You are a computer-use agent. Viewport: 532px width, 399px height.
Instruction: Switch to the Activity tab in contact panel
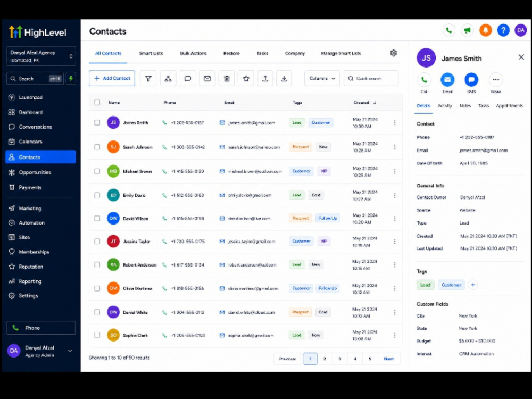444,105
